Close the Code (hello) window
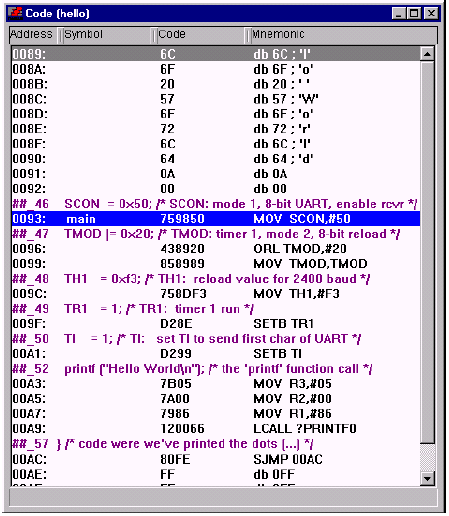The image size is (449, 516). (431, 13)
